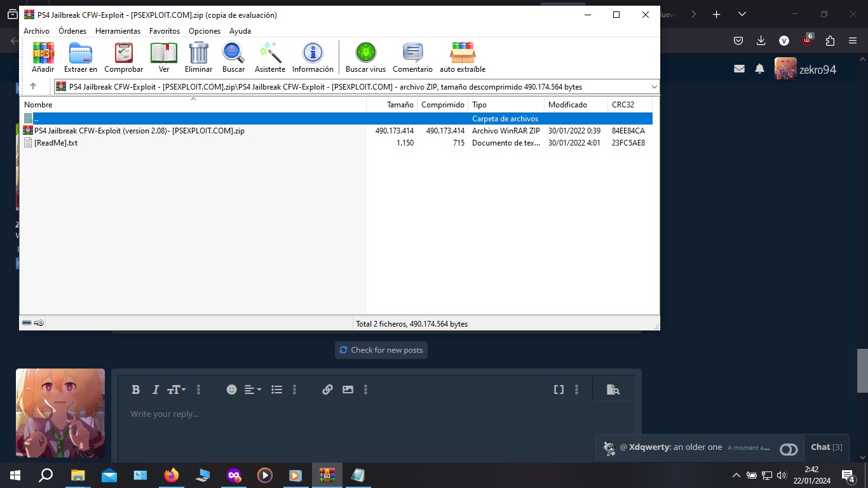The image size is (868, 488).
Task: Click the Añadir toolbar icon in WinRAR
Action: [43, 58]
